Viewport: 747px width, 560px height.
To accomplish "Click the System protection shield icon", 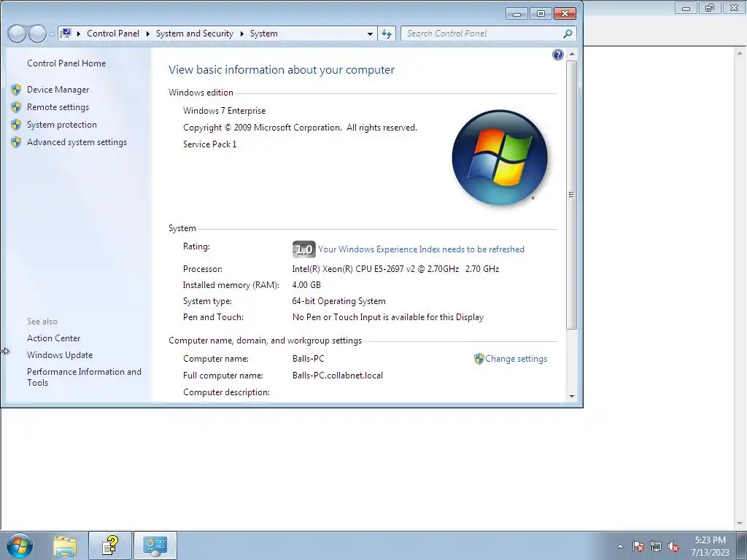I will tap(16, 125).
